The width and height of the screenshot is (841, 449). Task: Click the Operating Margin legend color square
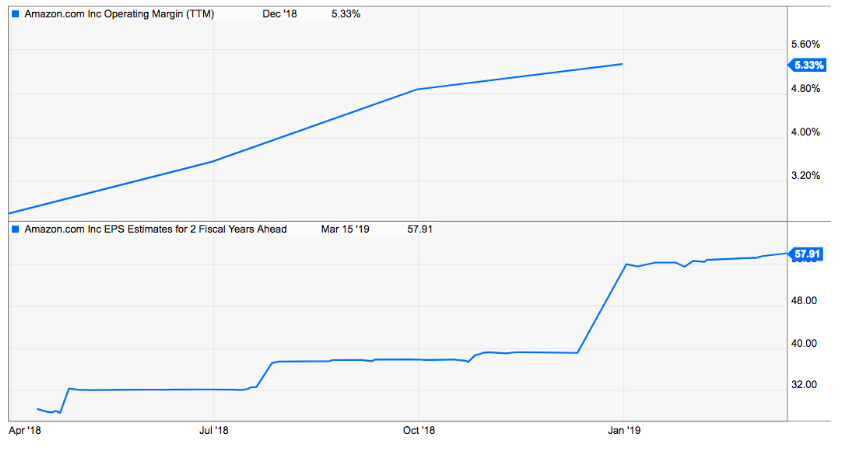pyautogui.click(x=15, y=14)
